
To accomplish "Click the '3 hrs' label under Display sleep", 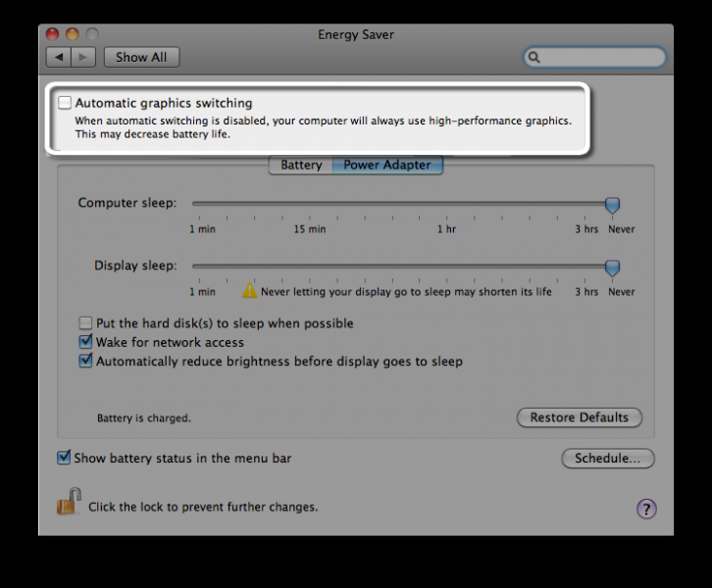I will coord(586,292).
